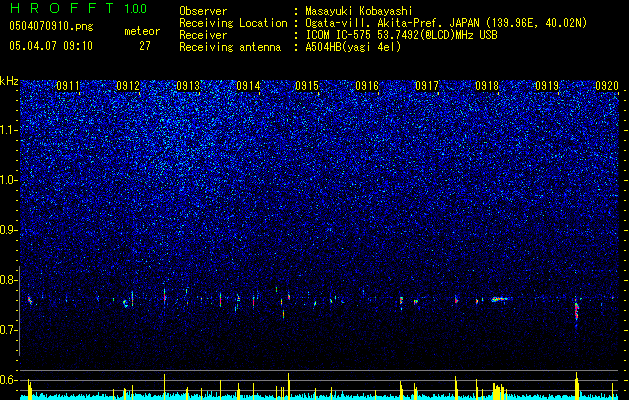
Task: Click the meteor count label
Action: pyautogui.click(x=142, y=31)
